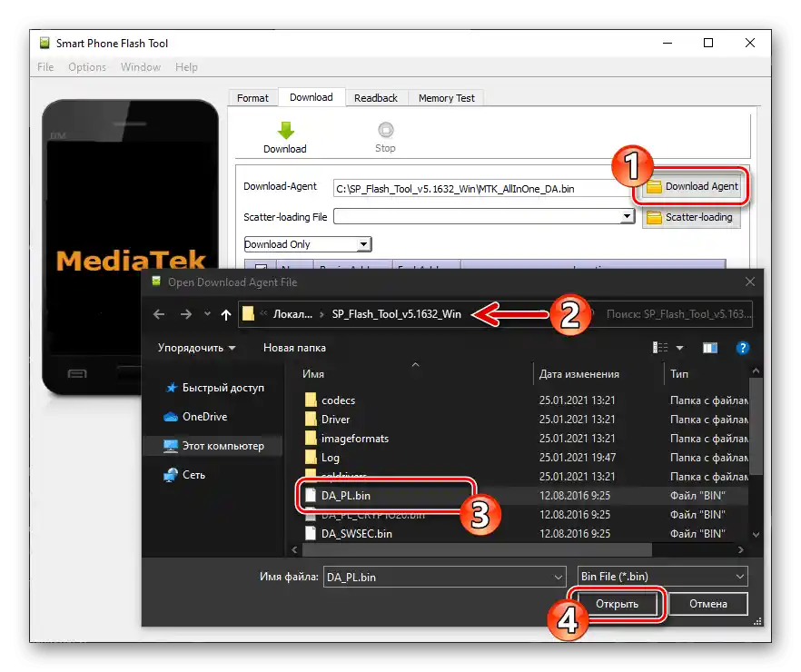The image size is (801, 672).
Task: Open the view options dropdown arrow
Action: point(679,348)
